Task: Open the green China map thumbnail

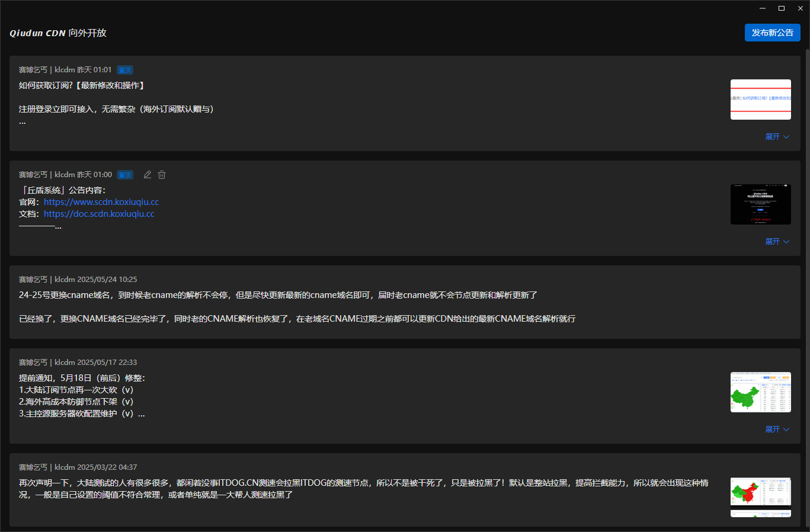Action: (760, 392)
